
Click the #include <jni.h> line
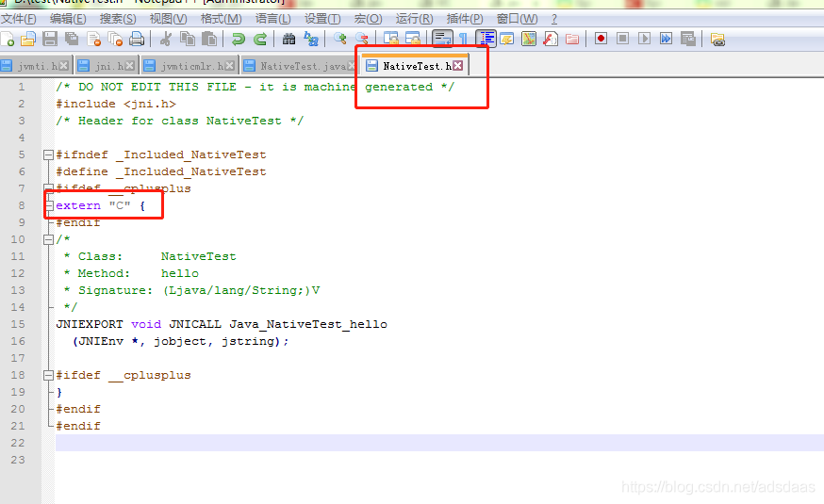pos(116,104)
